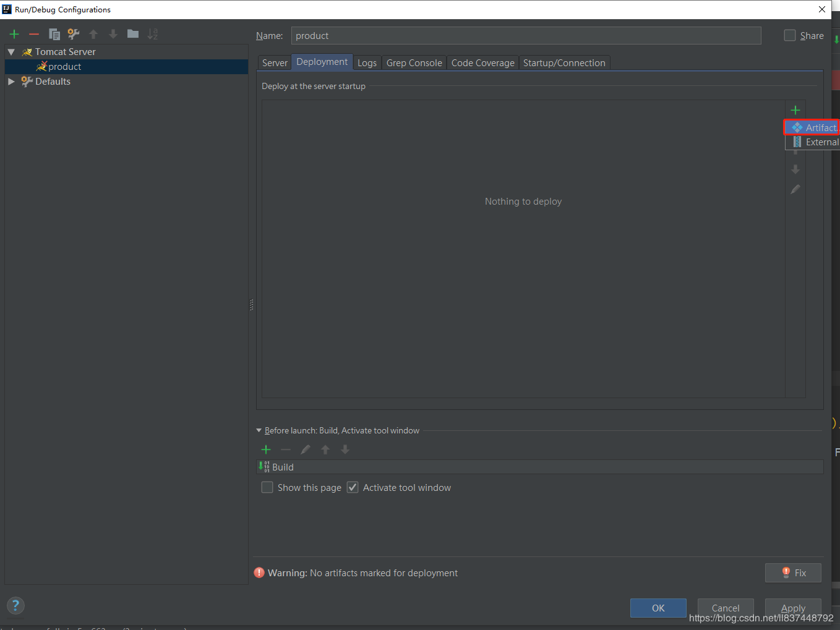The image size is (840, 630).
Task: Click the red warning icon
Action: 259,573
